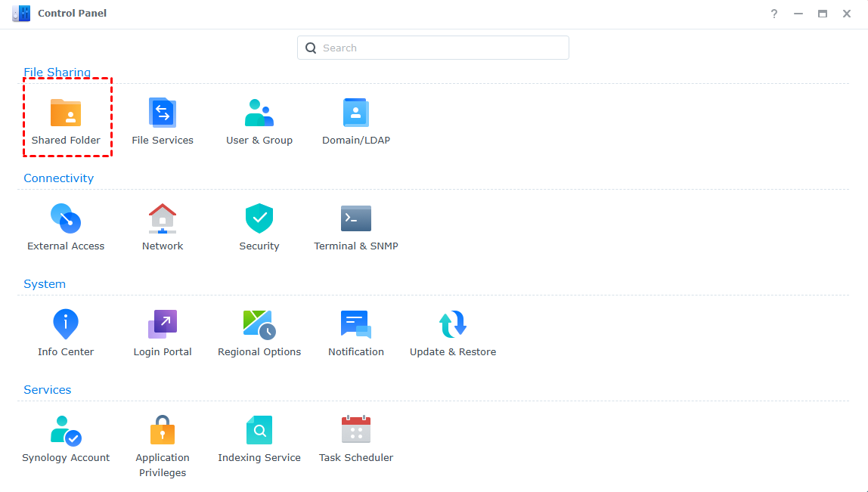Close the Control Panel window
Image resolution: width=868 pixels, height=492 pixels.
[847, 14]
